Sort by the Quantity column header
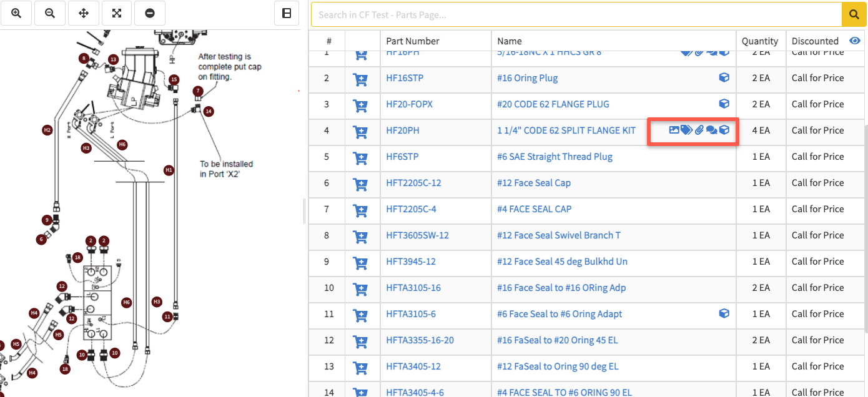Image resolution: width=868 pixels, height=397 pixels. 759,41
